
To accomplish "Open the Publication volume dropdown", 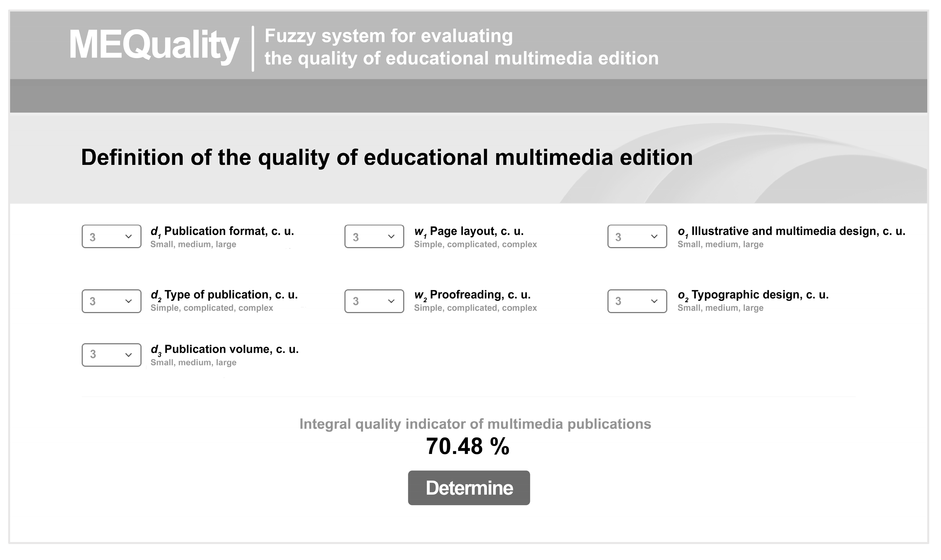I will (111, 355).
